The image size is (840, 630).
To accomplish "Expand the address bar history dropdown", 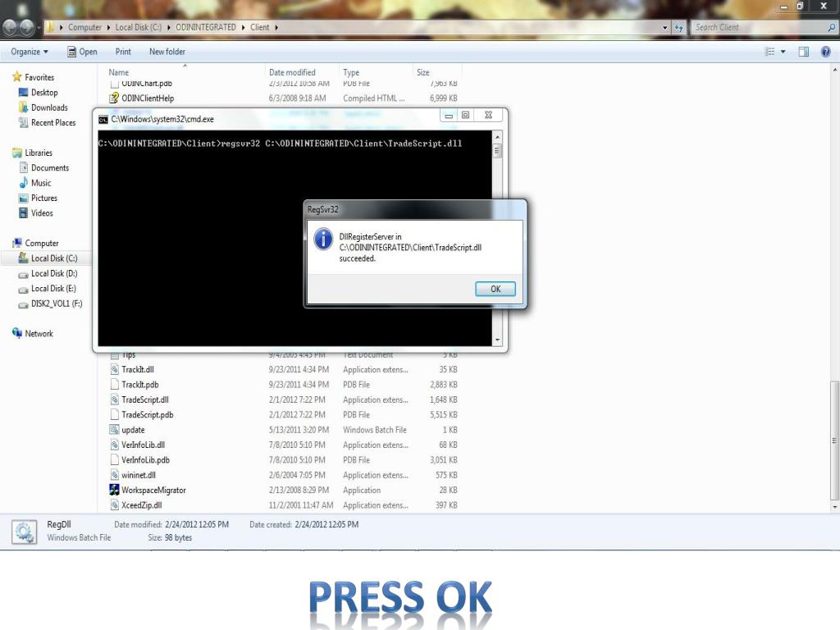I will pyautogui.click(x=665, y=27).
